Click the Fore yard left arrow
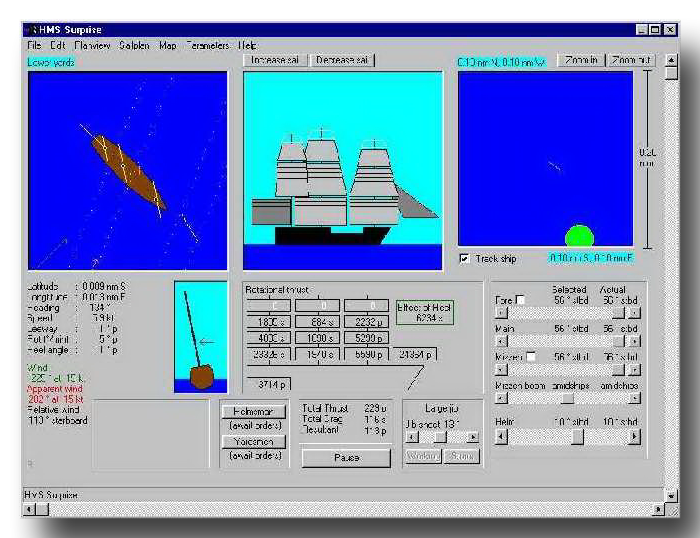Image resolution: width=700 pixels, height=538 pixels. 501,313
